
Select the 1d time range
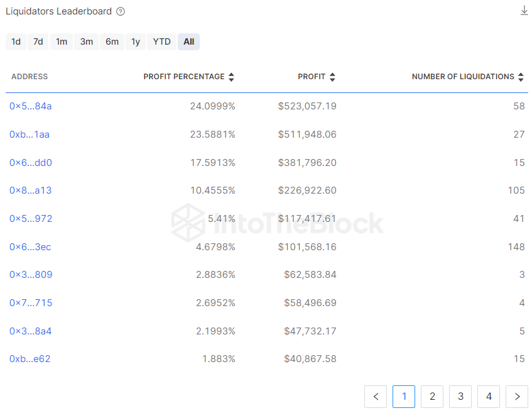[16, 41]
